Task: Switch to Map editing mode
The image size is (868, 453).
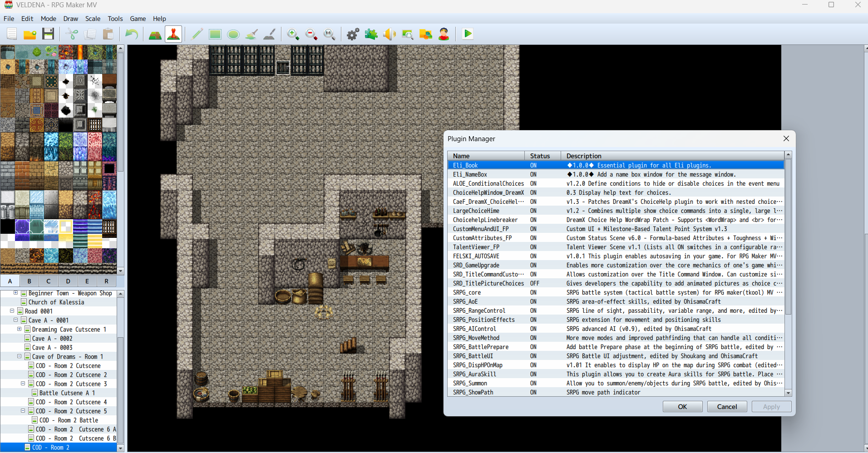Action: [155, 34]
